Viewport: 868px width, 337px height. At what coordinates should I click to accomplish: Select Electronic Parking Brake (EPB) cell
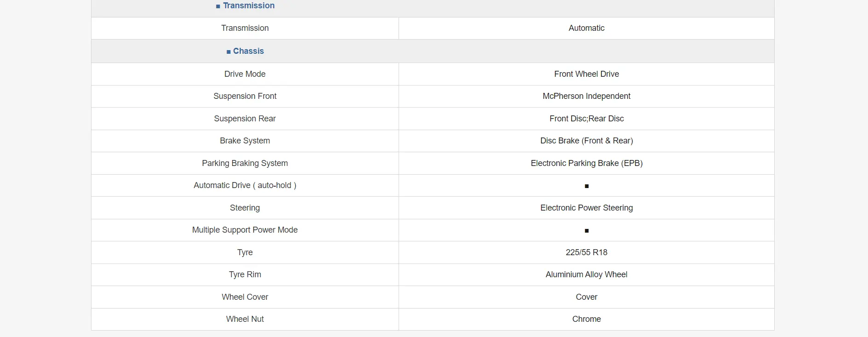(x=586, y=163)
